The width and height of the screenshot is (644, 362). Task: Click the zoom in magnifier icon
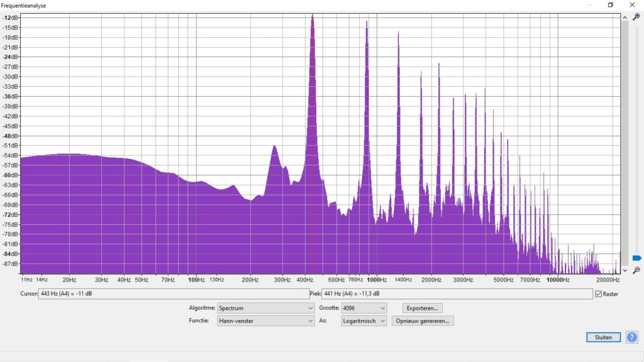[x=636, y=18]
